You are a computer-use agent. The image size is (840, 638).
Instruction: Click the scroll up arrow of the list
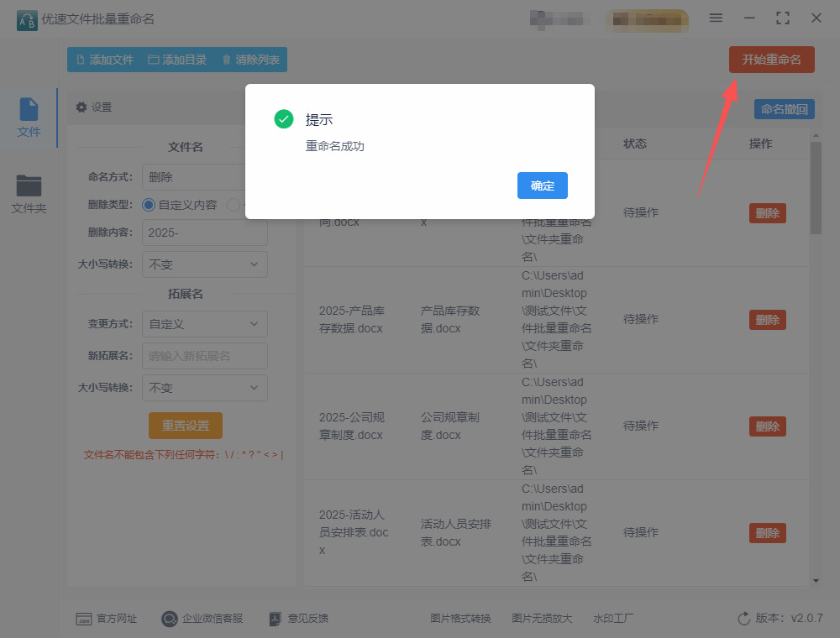click(816, 136)
